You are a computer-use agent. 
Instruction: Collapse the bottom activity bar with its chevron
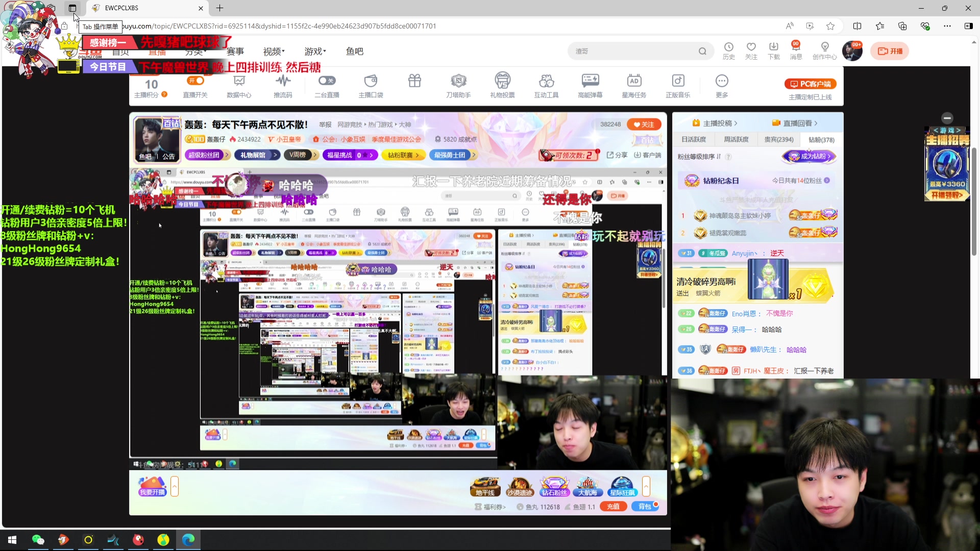646,486
